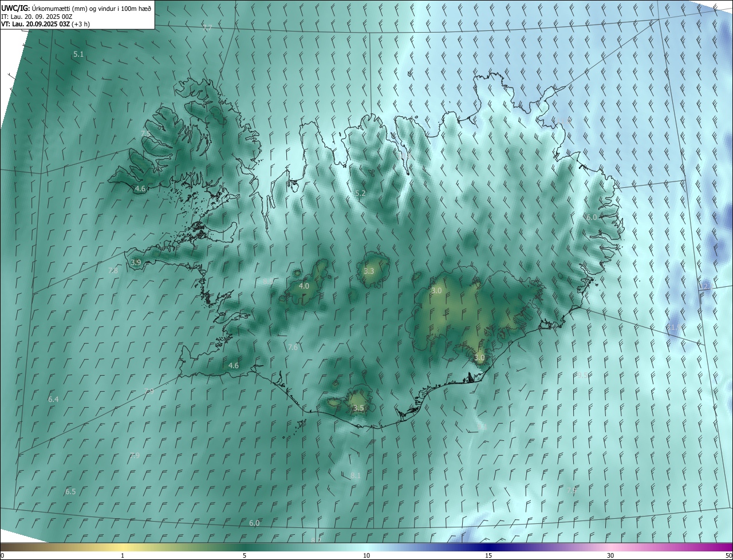
Task: Click the 3.5 value label on the southern glacier
Action: (x=358, y=408)
